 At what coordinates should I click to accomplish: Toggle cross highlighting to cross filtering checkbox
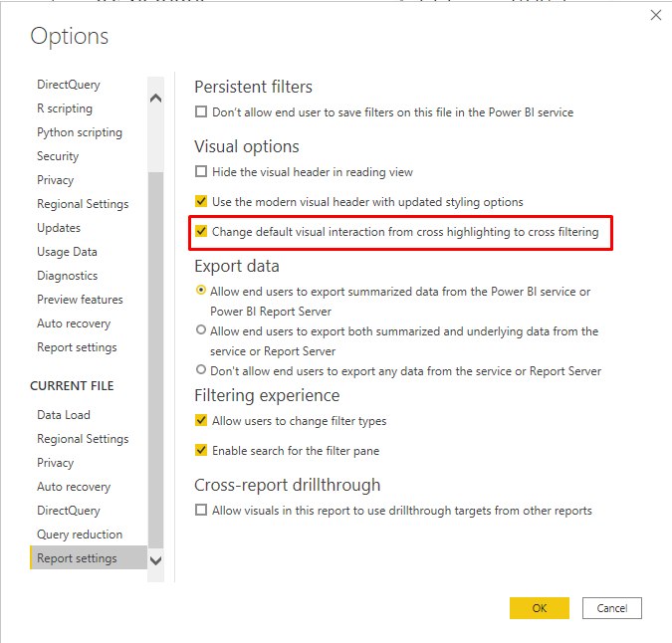[x=200, y=231]
